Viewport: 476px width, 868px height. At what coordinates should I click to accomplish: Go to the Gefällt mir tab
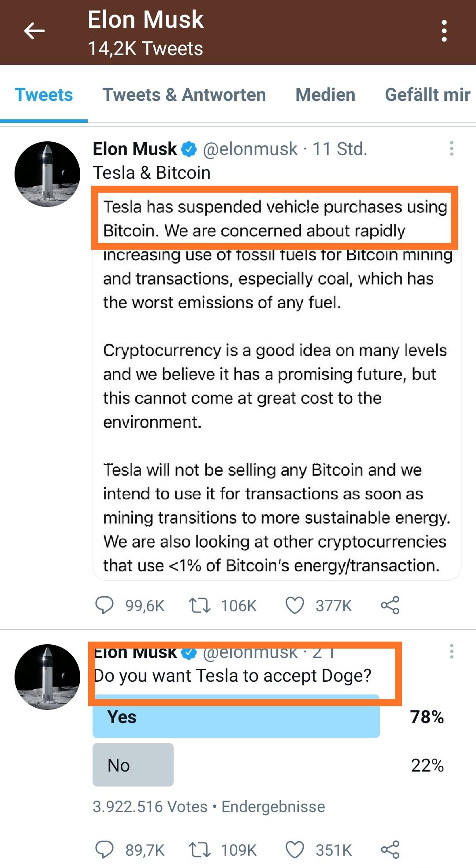click(x=428, y=95)
